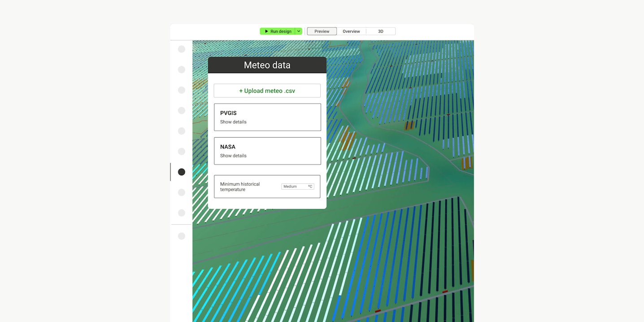Click sidebar dot directly below the dark dot
644x322 pixels.
tap(182, 192)
